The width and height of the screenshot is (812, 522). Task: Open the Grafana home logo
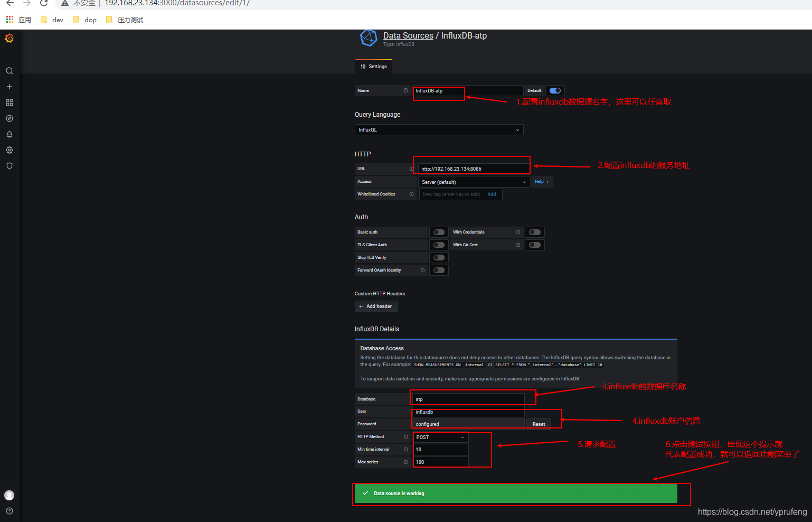pyautogui.click(x=9, y=39)
